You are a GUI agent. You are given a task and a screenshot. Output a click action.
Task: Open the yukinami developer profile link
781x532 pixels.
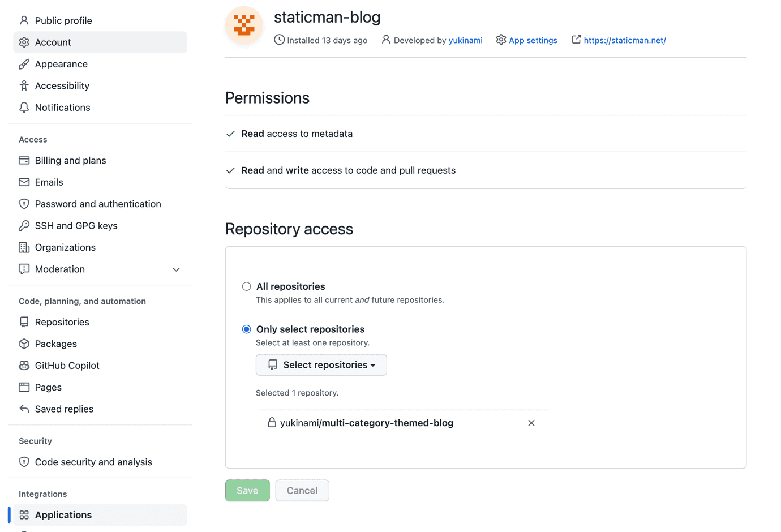point(465,40)
